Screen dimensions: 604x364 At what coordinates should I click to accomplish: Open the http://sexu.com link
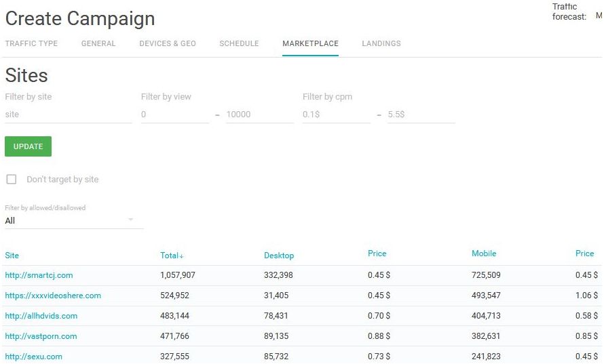pyautogui.click(x=33, y=357)
